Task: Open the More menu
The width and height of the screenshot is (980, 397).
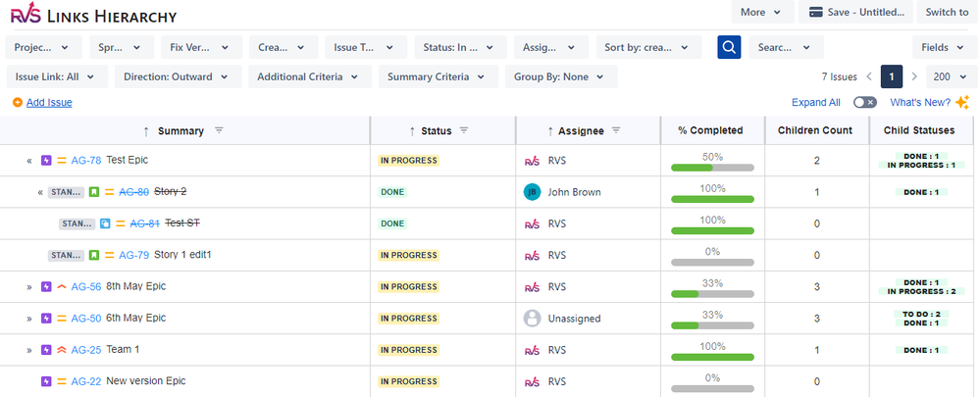Action: pos(762,12)
